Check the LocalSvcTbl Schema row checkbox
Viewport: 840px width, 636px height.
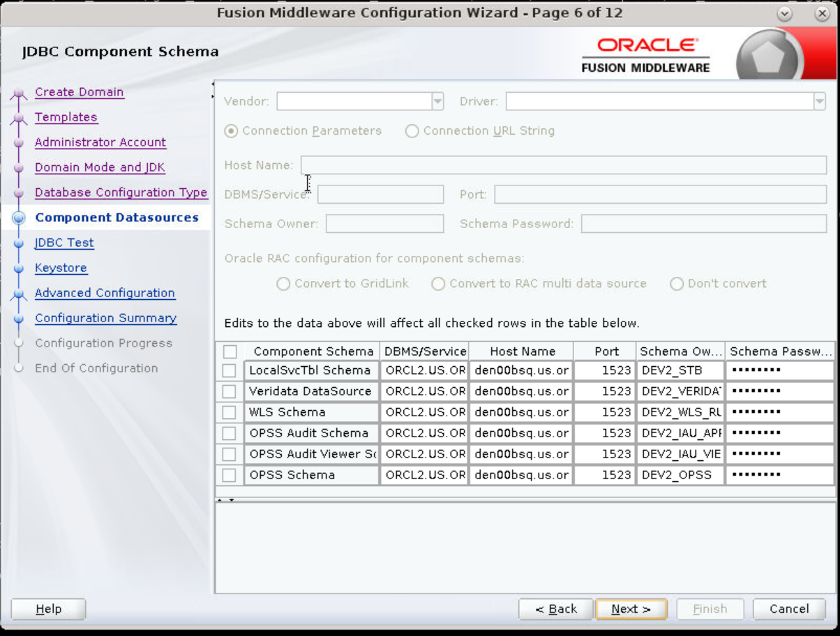(229, 371)
